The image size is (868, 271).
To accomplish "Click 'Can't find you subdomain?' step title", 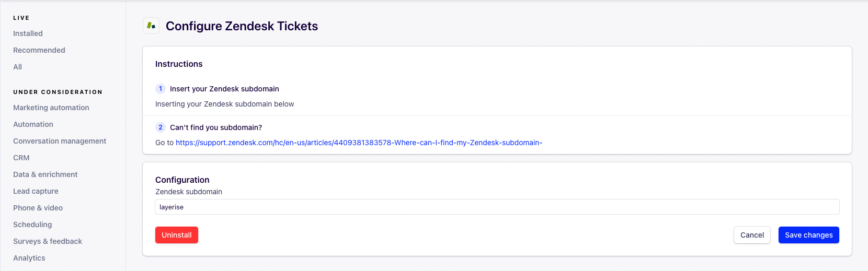I will coord(216,127).
